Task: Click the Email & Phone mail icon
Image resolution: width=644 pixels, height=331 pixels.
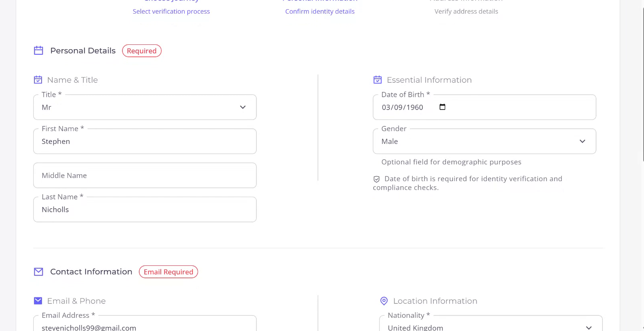Action: point(38,301)
